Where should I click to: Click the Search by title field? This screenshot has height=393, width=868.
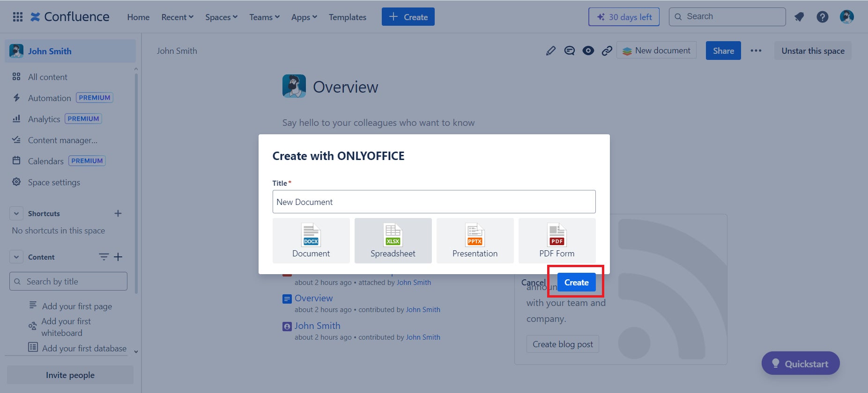(68, 281)
